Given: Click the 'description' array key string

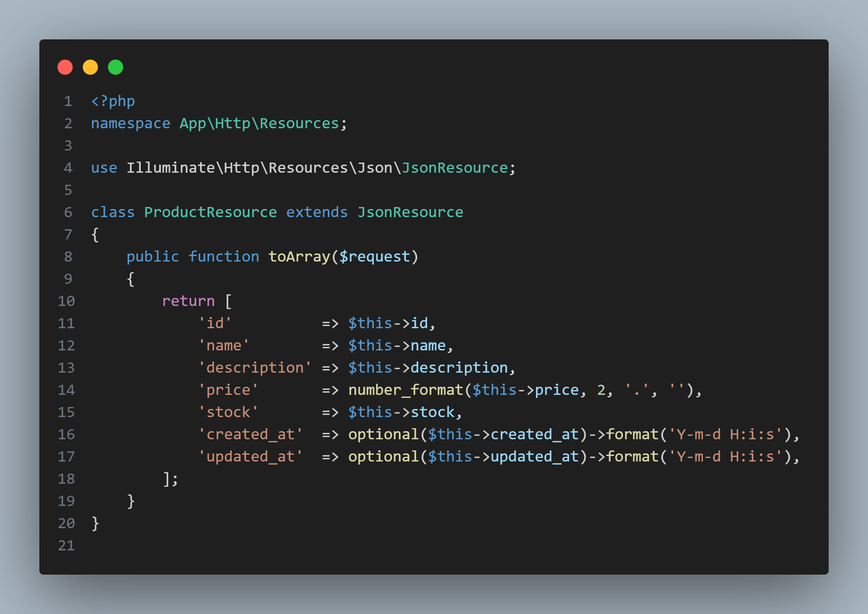Looking at the screenshot, I should coord(254,368).
